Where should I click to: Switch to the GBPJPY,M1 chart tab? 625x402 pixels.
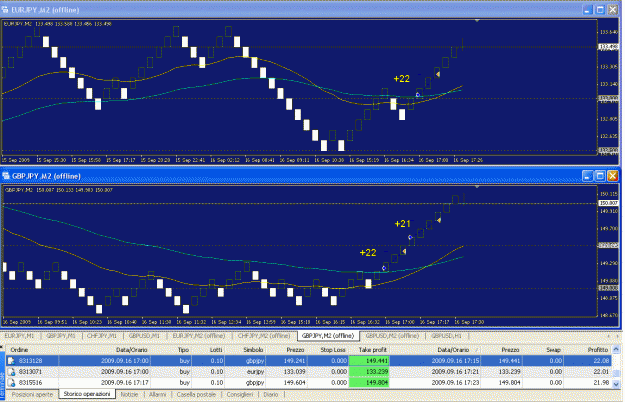(61, 336)
